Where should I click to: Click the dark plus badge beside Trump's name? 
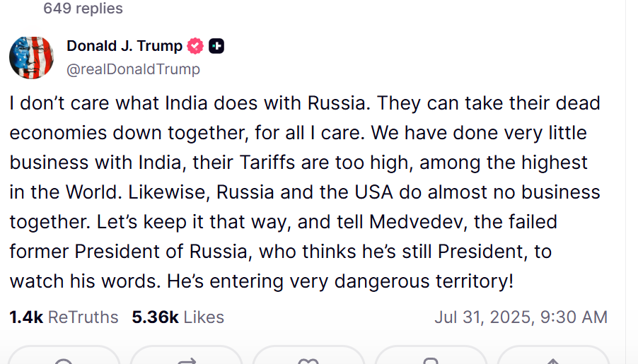click(x=216, y=46)
